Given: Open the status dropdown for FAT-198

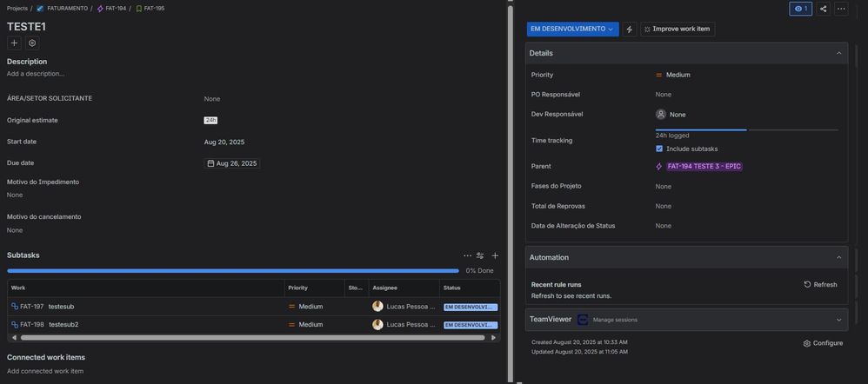Looking at the screenshot, I should coord(471,325).
